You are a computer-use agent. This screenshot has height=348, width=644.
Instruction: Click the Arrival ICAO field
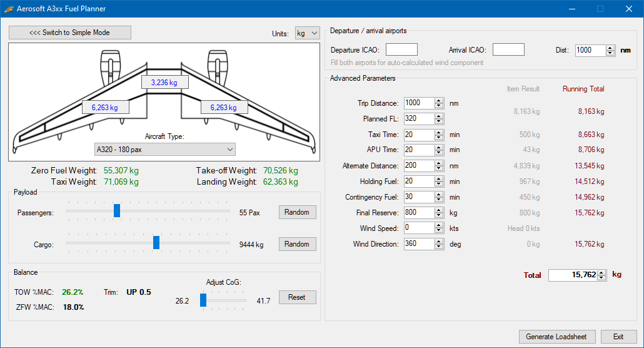508,50
